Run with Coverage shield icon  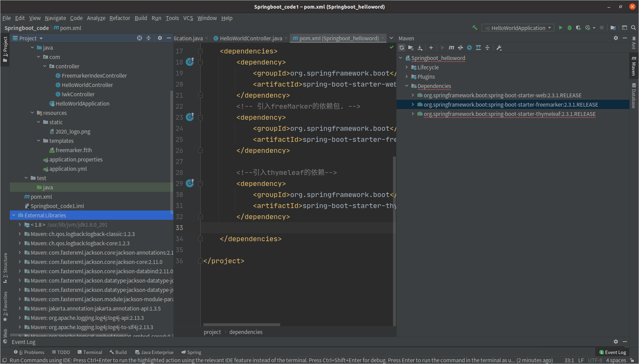(x=578, y=28)
